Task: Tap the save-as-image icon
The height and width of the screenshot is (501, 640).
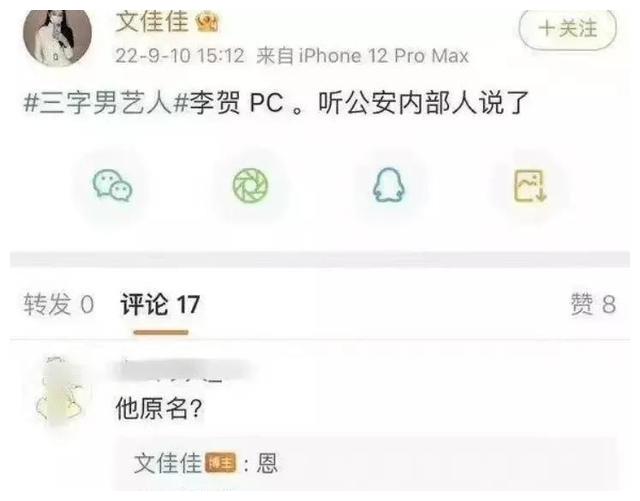Action: tap(530, 186)
